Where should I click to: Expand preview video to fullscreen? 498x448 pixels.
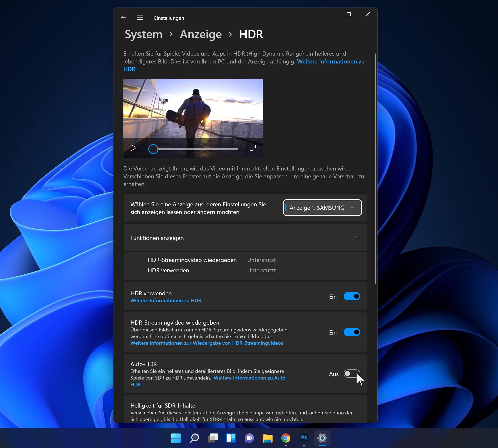tap(253, 148)
